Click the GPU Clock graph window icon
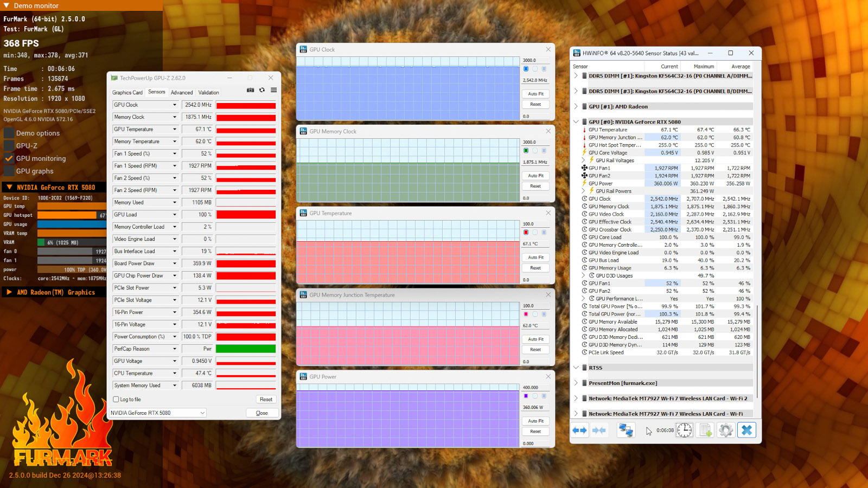 [303, 49]
